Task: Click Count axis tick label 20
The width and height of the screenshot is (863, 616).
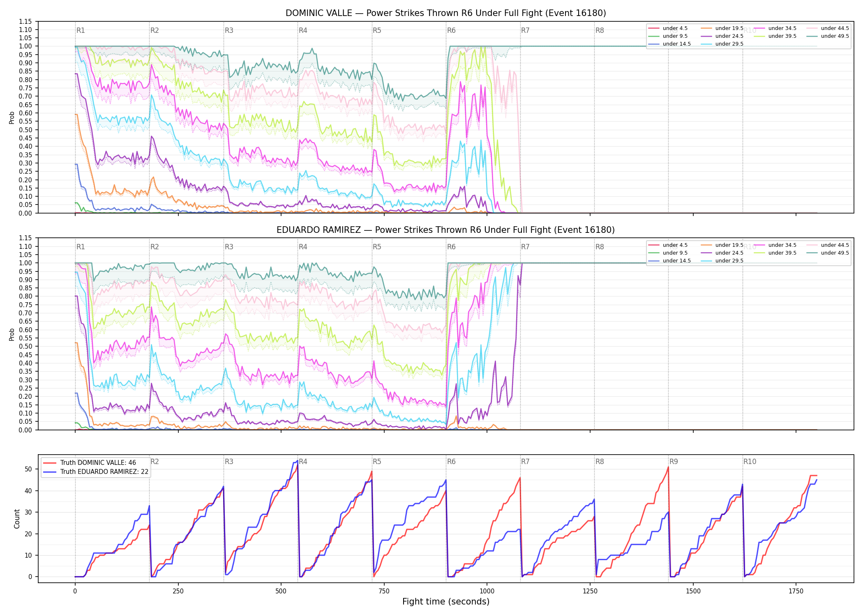Action: click(28, 534)
